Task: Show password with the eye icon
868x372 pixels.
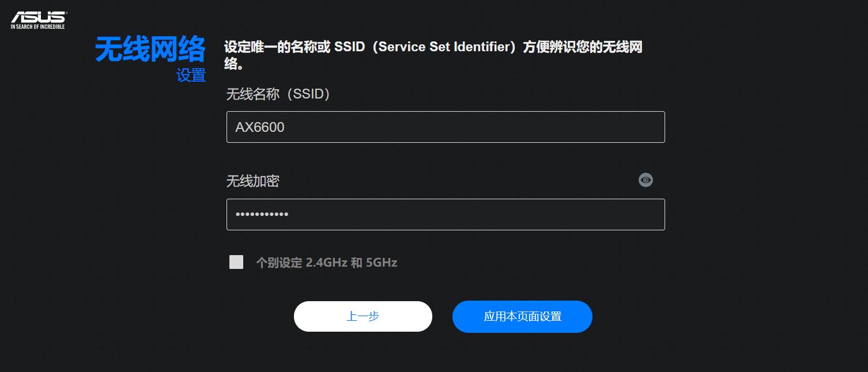Action: [646, 180]
